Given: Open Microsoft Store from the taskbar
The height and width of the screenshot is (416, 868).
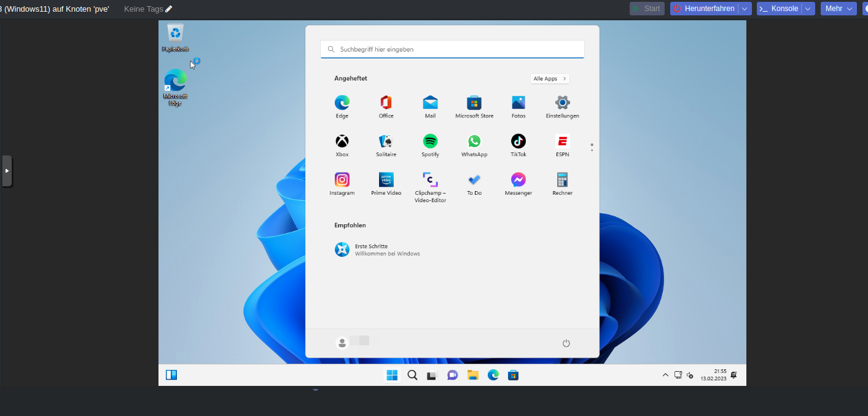Looking at the screenshot, I should click(x=514, y=375).
